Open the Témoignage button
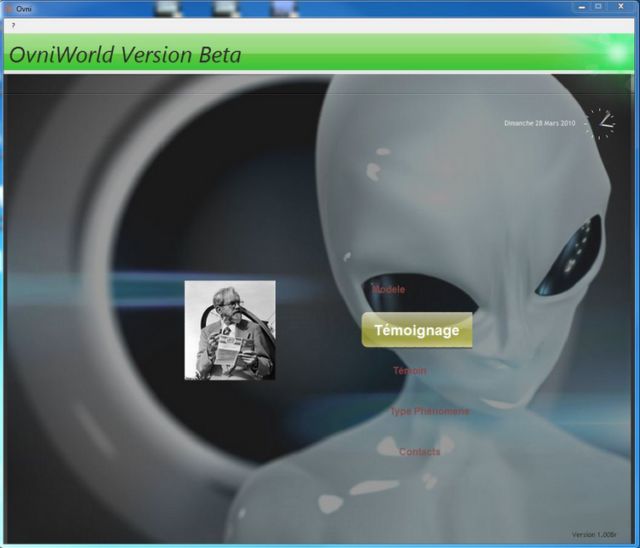 417,330
